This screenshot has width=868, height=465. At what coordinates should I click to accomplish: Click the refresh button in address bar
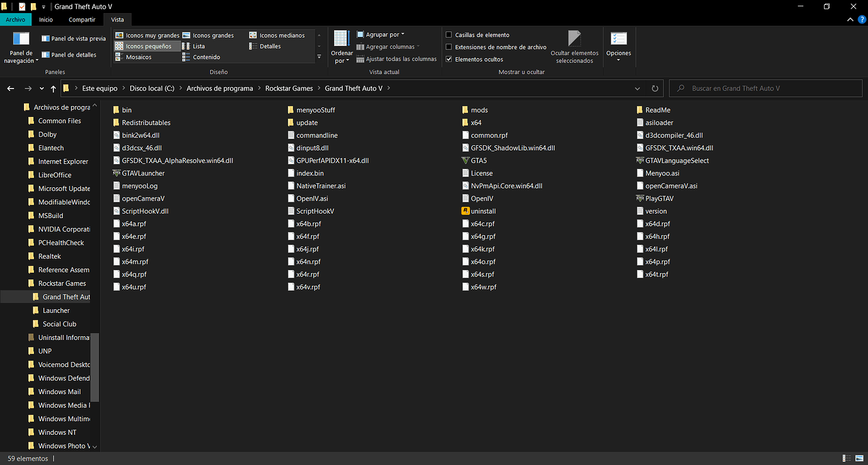pyautogui.click(x=655, y=89)
